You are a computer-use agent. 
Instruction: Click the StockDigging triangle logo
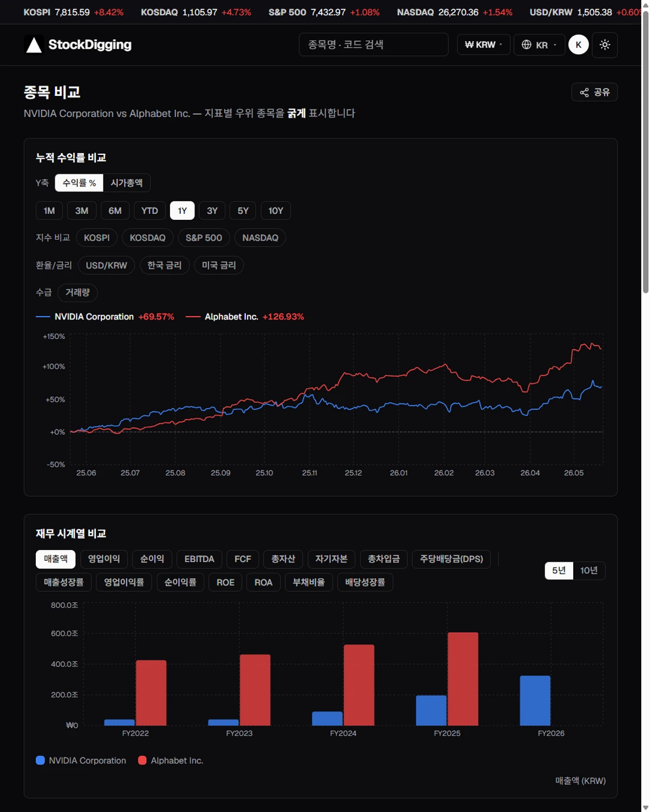point(34,45)
